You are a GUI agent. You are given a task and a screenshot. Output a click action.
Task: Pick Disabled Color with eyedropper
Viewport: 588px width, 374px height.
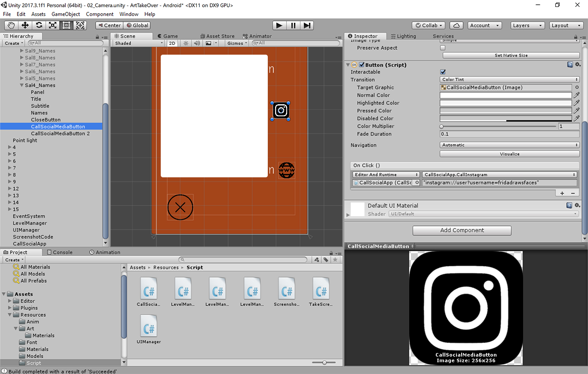click(x=577, y=118)
